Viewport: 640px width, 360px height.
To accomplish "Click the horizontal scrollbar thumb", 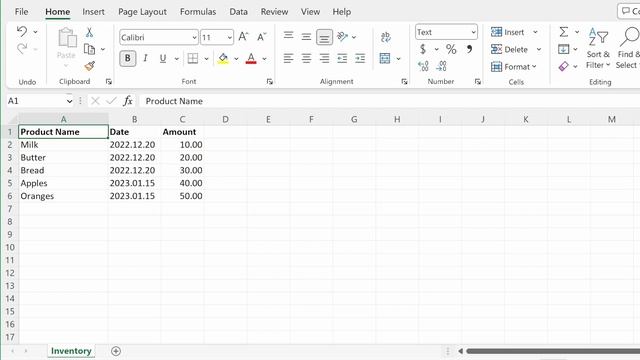I will click(x=553, y=351).
